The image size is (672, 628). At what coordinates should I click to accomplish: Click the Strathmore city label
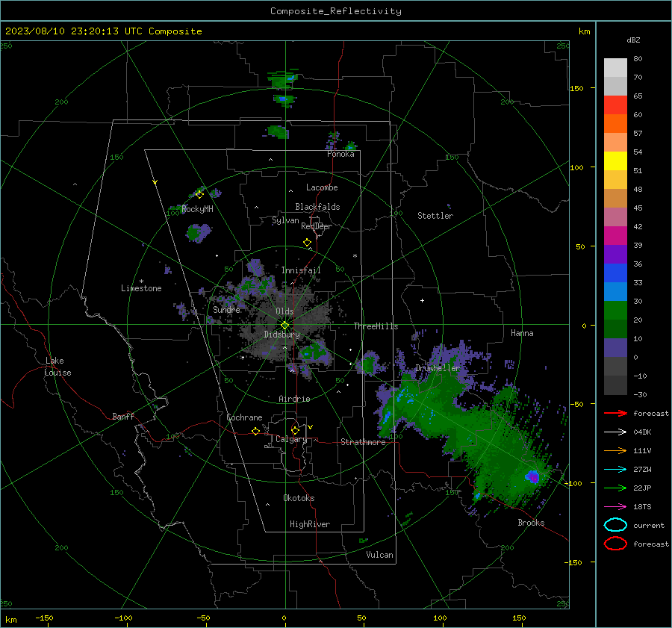tap(363, 442)
